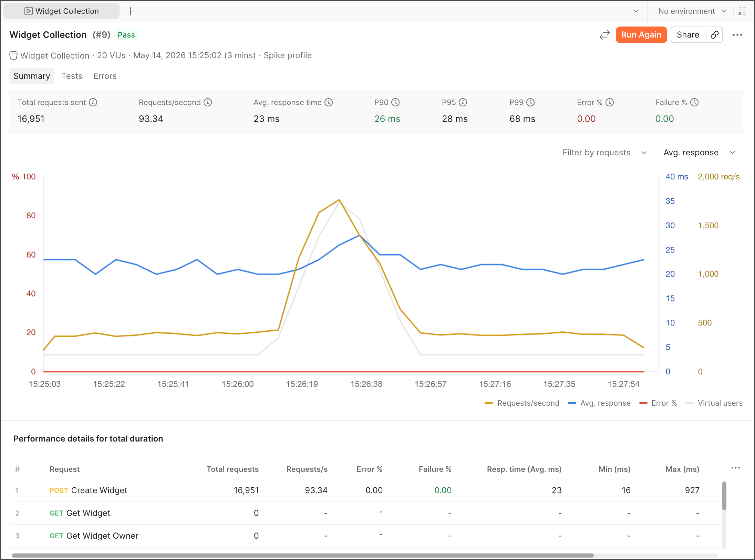Show info icon beside Failure %
This screenshot has height=560, width=755.
click(x=694, y=102)
